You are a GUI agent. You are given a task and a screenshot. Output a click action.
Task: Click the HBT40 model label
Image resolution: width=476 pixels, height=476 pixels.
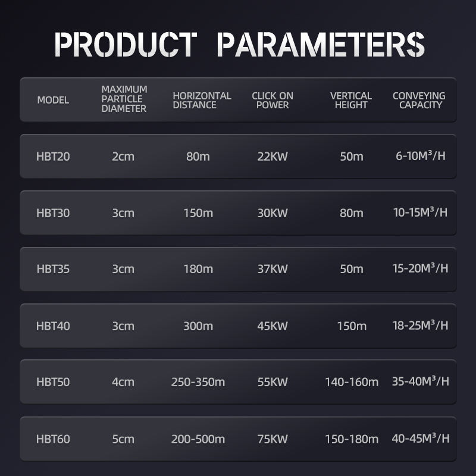pos(53,326)
